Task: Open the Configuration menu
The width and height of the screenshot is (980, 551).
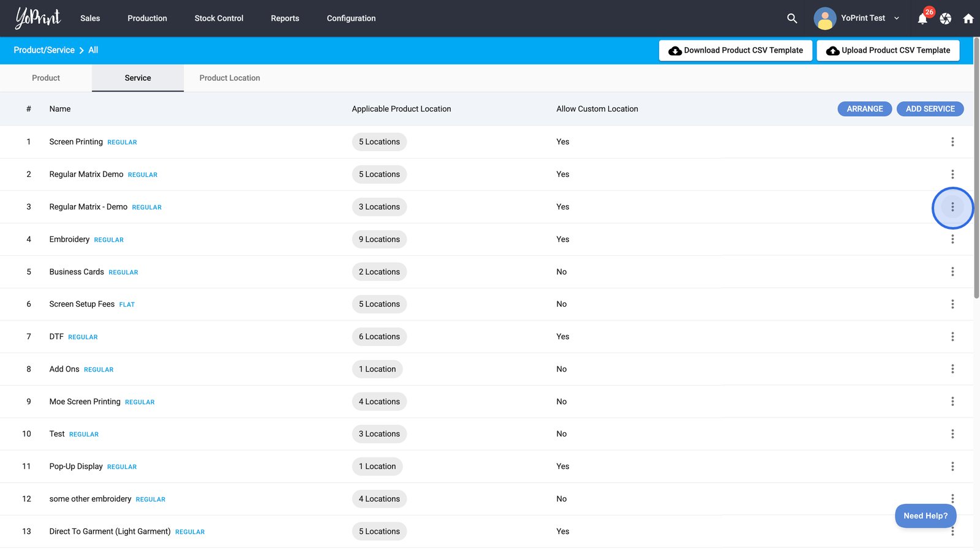Action: coord(351,18)
